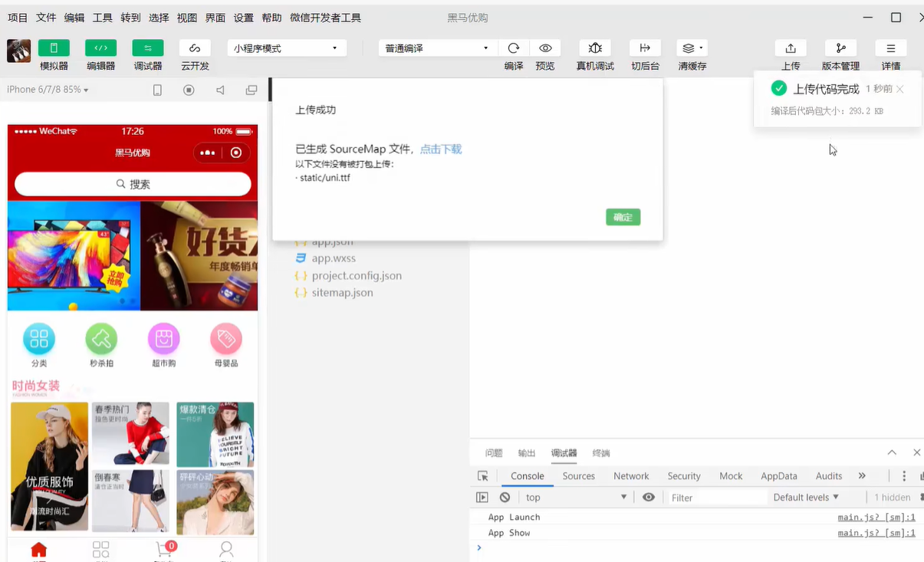Select sitemap.json in the file tree
This screenshot has width=924, height=562.
pyautogui.click(x=342, y=292)
